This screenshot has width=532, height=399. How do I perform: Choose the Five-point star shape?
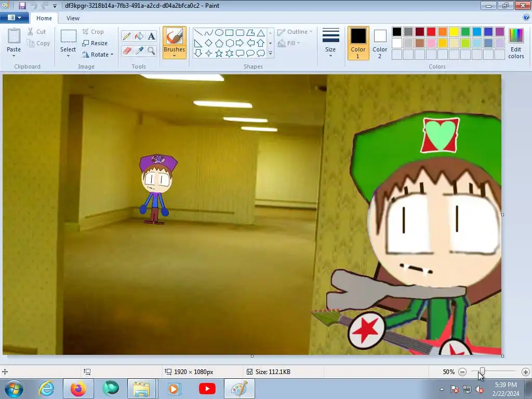[219, 54]
